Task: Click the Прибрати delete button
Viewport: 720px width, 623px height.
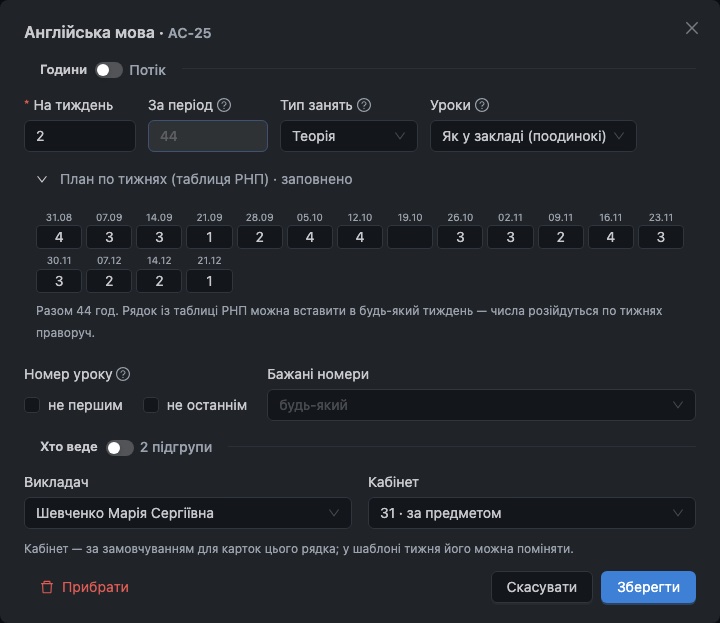Action: tap(85, 587)
